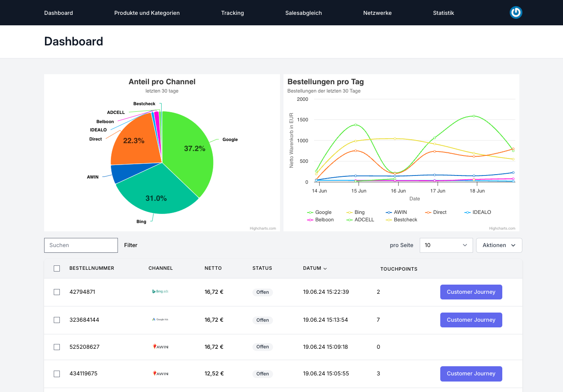Toggle Bing series in chart legend
The width and height of the screenshot is (563, 392).
[356, 212]
